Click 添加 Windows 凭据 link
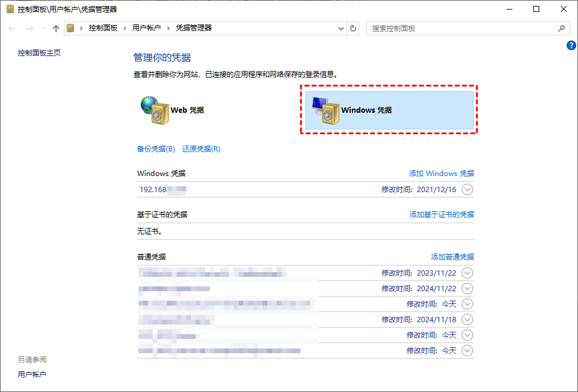Screen dimensions: 578x392 coord(441,173)
